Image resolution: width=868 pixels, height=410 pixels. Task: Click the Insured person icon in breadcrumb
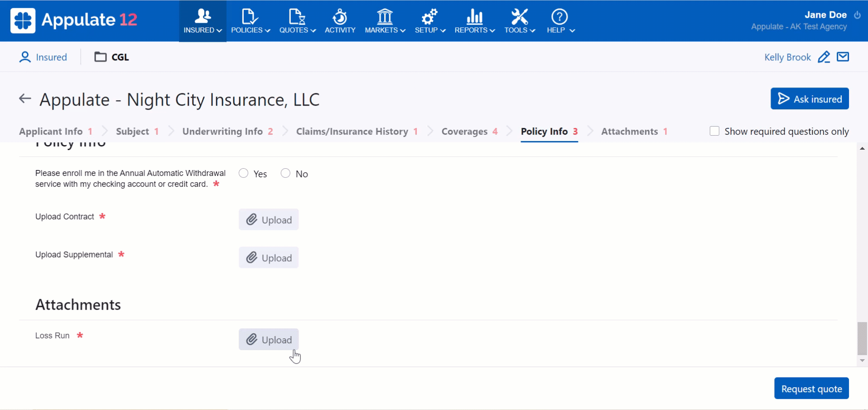(x=25, y=57)
